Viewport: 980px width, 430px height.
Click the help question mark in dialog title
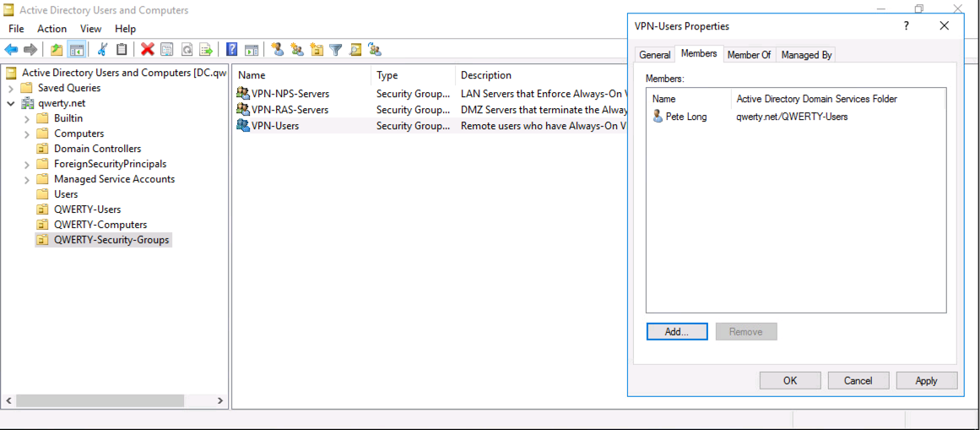point(907,26)
